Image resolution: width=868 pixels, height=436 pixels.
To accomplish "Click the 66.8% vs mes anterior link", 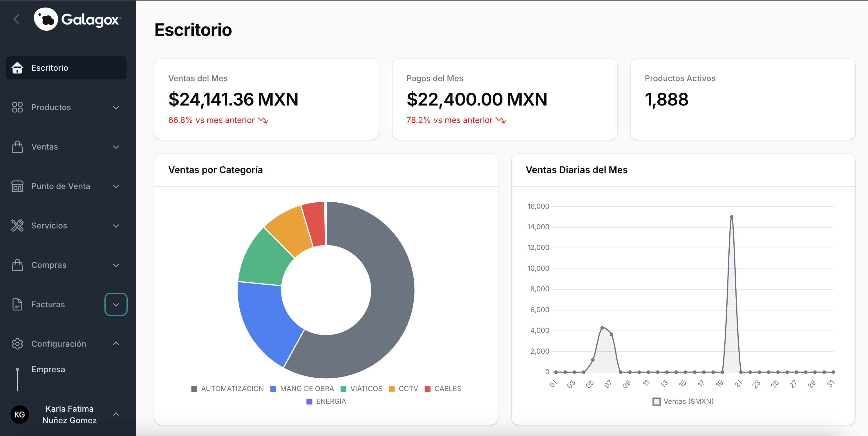I will pos(218,120).
